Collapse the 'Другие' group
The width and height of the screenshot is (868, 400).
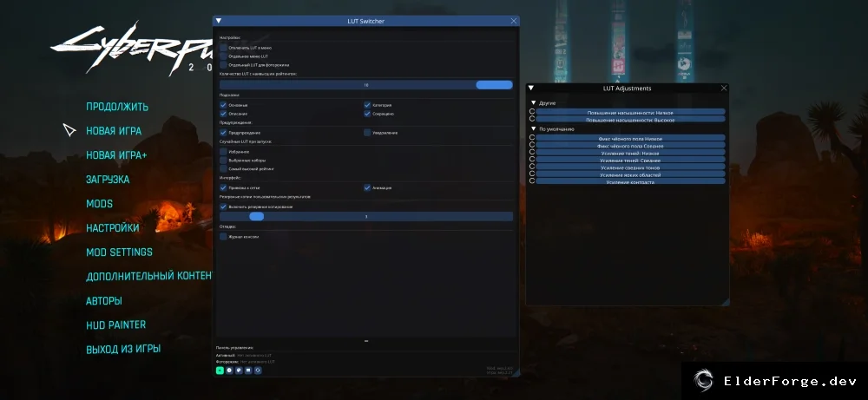tap(534, 103)
